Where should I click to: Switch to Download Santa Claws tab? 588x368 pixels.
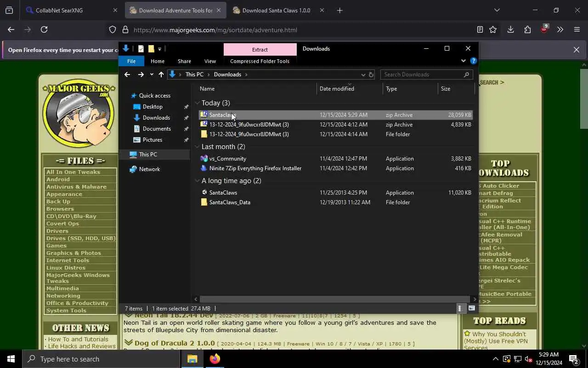[278, 10]
